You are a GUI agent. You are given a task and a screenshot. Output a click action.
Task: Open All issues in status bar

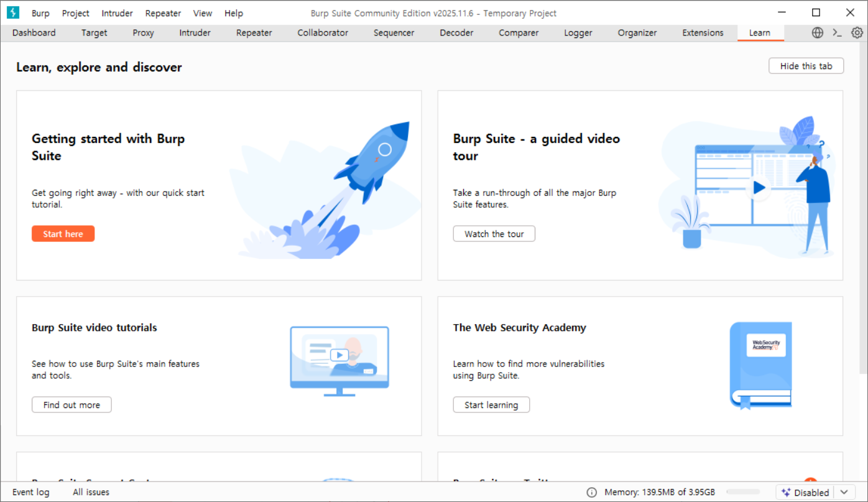point(91,492)
